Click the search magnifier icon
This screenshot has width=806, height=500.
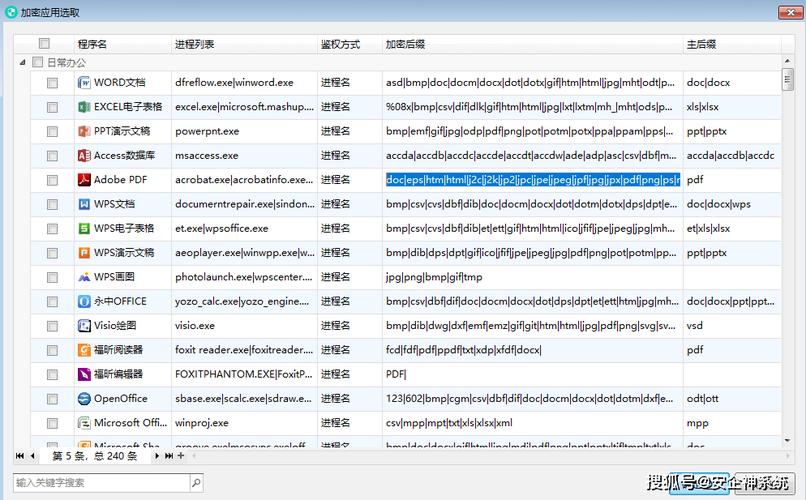[x=196, y=483]
